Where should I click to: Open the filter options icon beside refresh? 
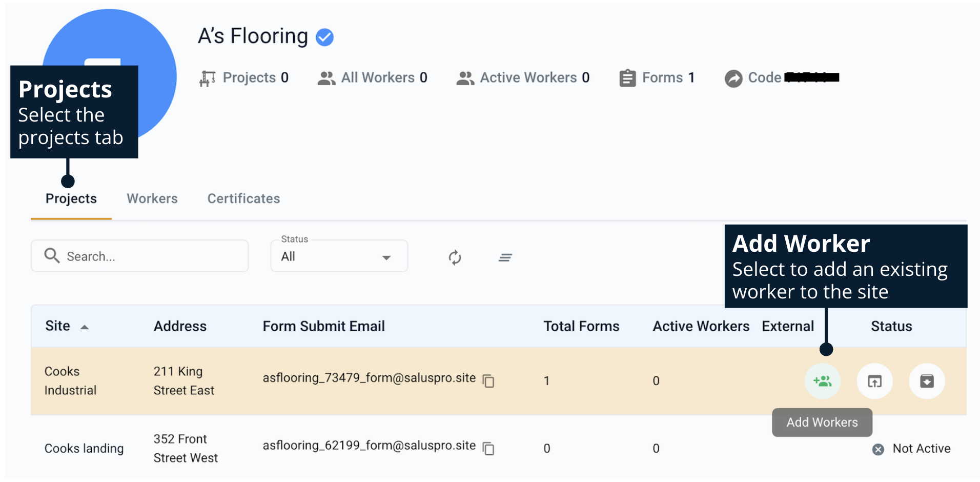click(x=505, y=257)
